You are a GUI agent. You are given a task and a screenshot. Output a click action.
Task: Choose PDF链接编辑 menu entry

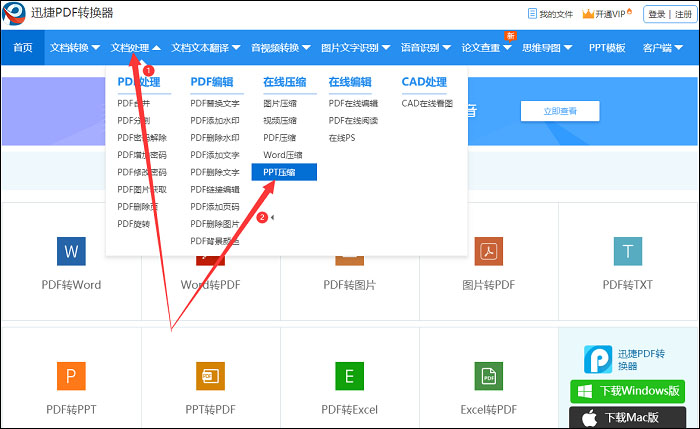point(215,189)
